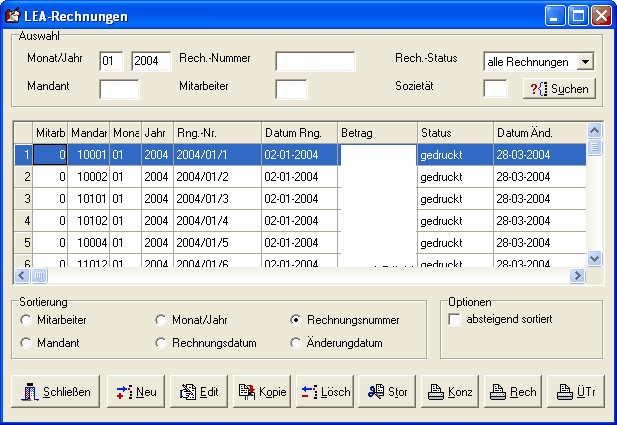Click the Datum Änd. column header
Image resolution: width=617 pixels, height=425 pixels.
pos(540,133)
